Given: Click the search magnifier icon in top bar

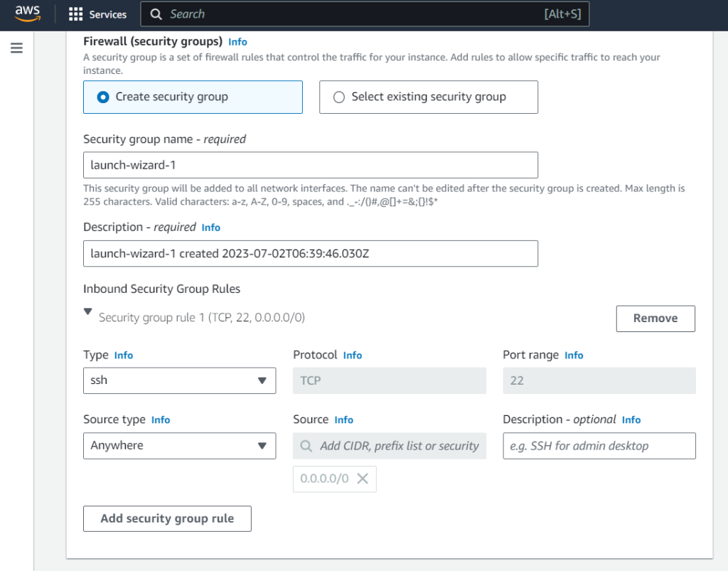Looking at the screenshot, I should [x=156, y=14].
